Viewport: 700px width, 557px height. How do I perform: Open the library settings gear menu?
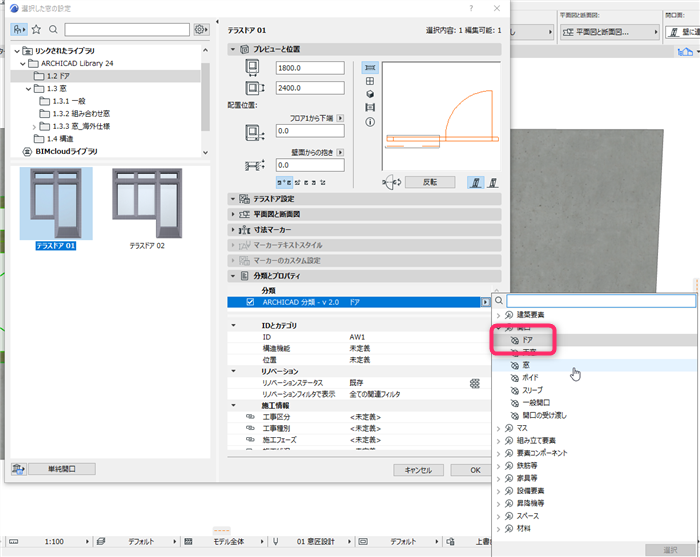pos(201,29)
